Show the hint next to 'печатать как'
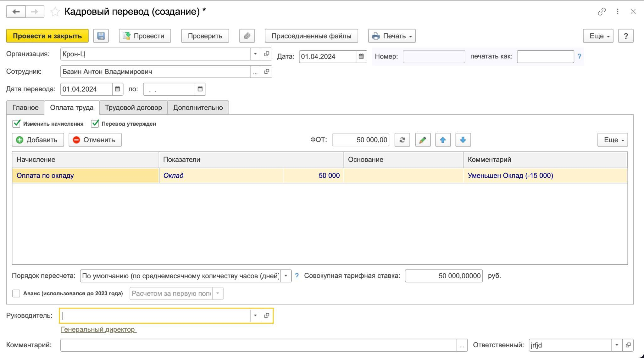 point(579,56)
